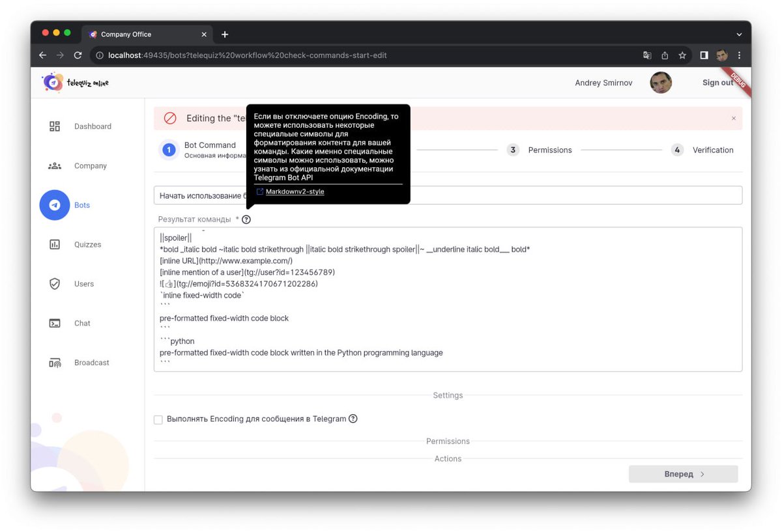Bookmark this page with star icon
Screen dimensions: 782x532
(x=682, y=55)
